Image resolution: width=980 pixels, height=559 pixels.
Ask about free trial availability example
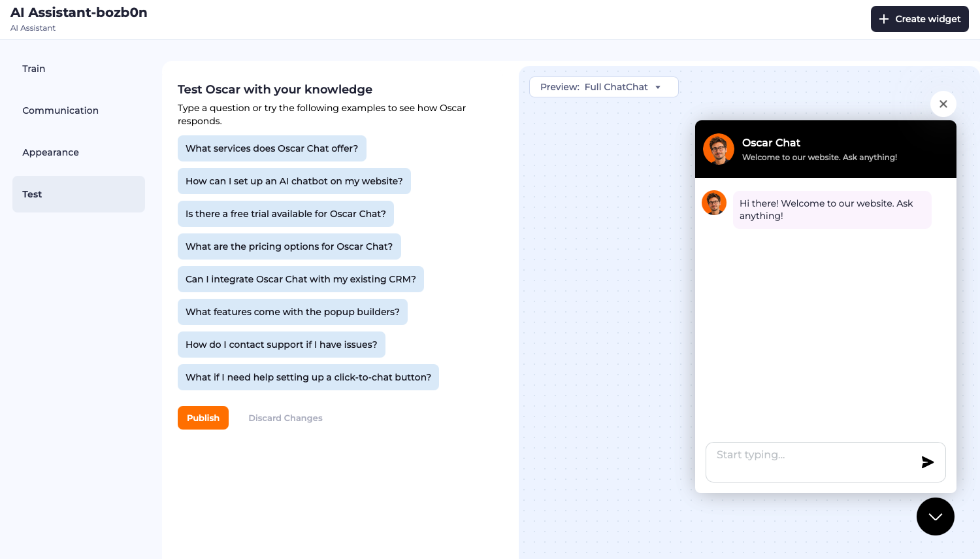click(x=286, y=214)
